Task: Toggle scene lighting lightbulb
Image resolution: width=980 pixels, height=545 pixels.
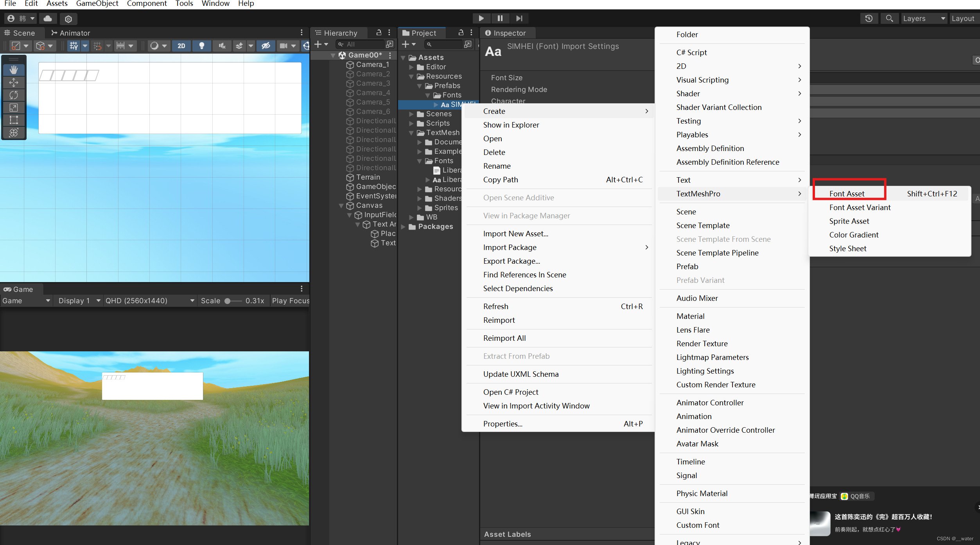Action: (202, 46)
